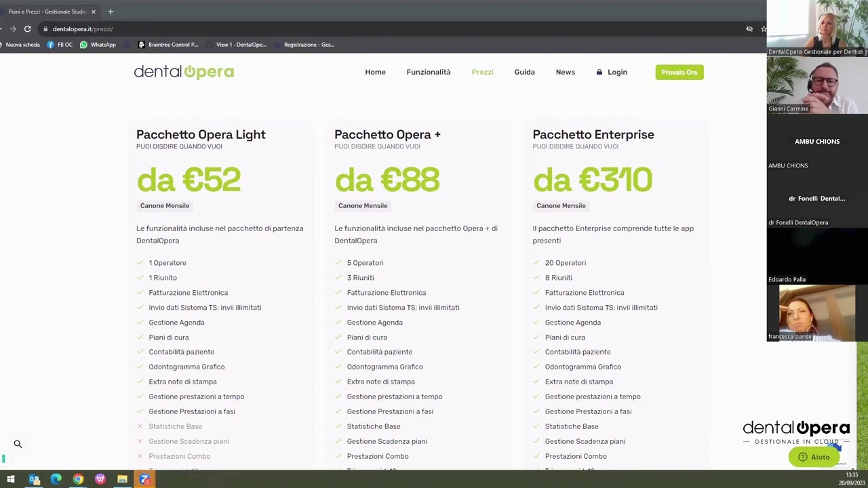Screen dimensions: 868x488
Task: Open the Guida menu item
Action: click(x=524, y=72)
